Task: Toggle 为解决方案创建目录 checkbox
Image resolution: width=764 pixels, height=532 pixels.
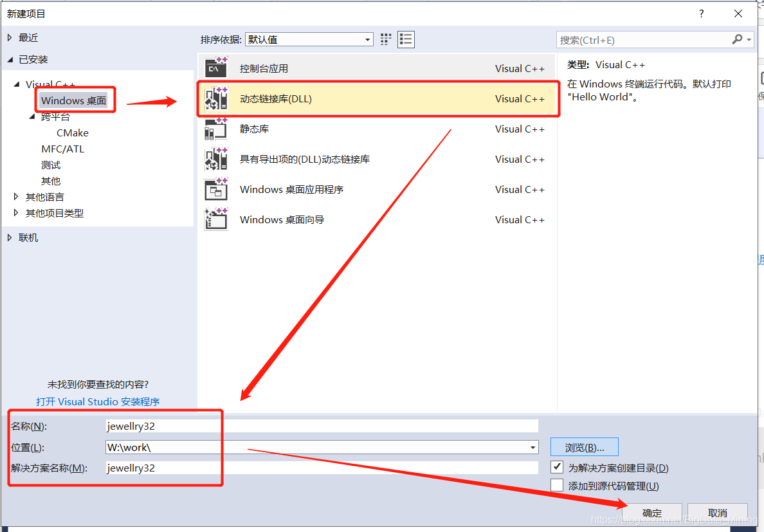Action: tap(557, 467)
